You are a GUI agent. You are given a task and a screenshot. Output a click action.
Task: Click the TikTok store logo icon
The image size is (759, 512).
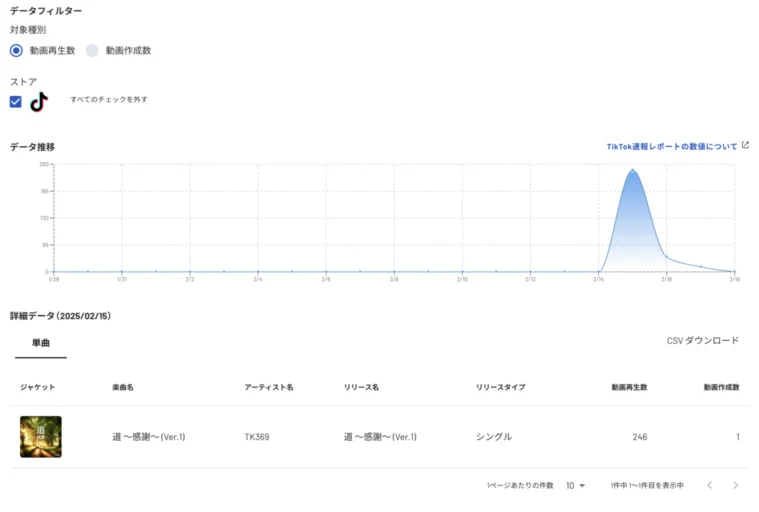click(x=39, y=101)
